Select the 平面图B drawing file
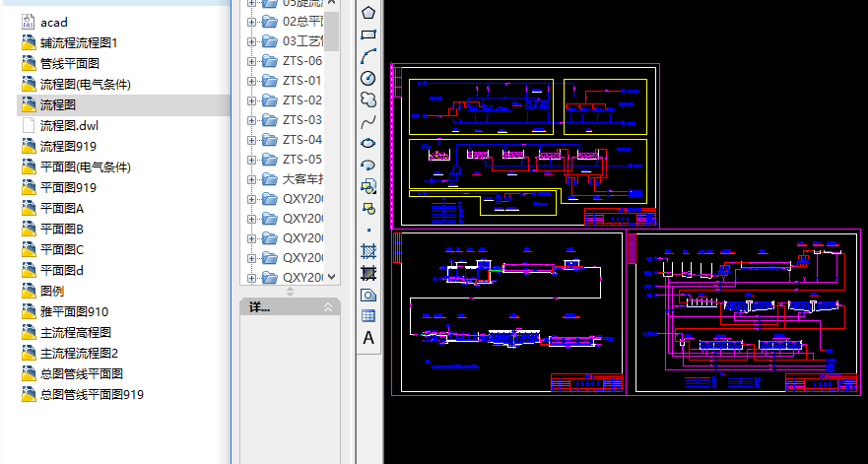Viewport: 868px width, 464px height. (52, 229)
